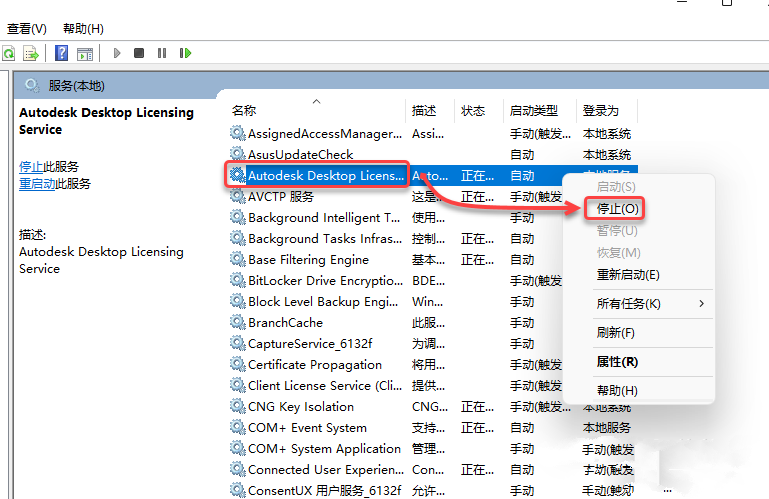The height and width of the screenshot is (499, 769).
Task: Click the 重启动 this service link
Action: (37, 184)
